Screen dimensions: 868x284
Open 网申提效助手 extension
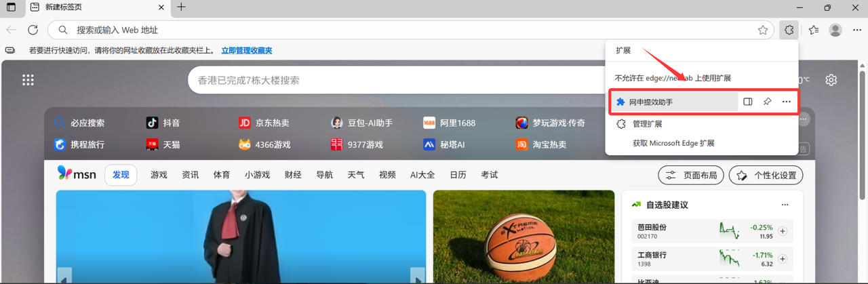[674, 102]
